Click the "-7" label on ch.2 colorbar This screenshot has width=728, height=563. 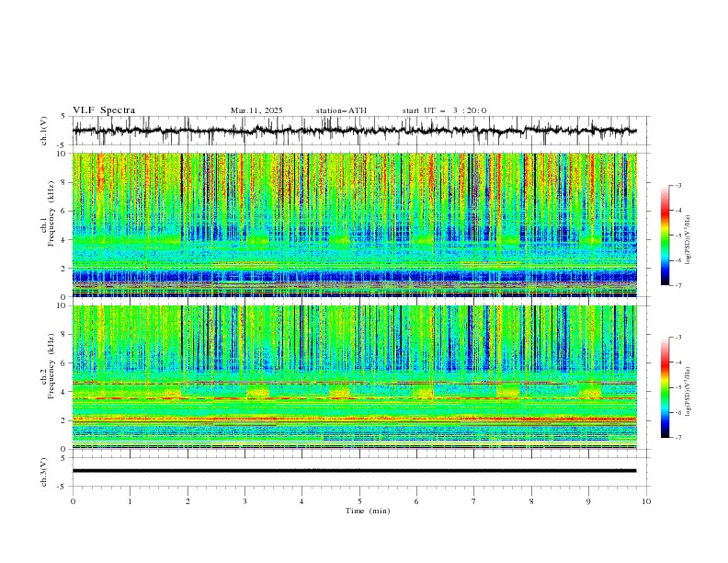click(x=677, y=438)
